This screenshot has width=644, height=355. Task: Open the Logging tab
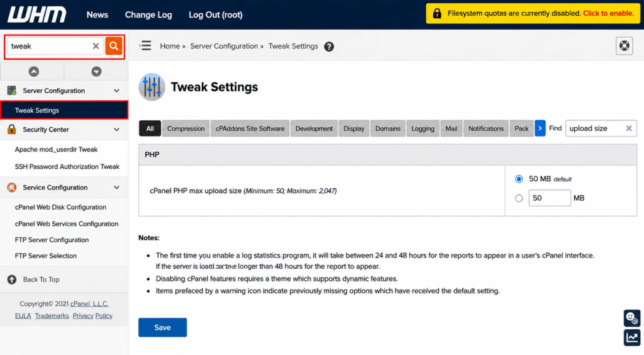tap(423, 128)
